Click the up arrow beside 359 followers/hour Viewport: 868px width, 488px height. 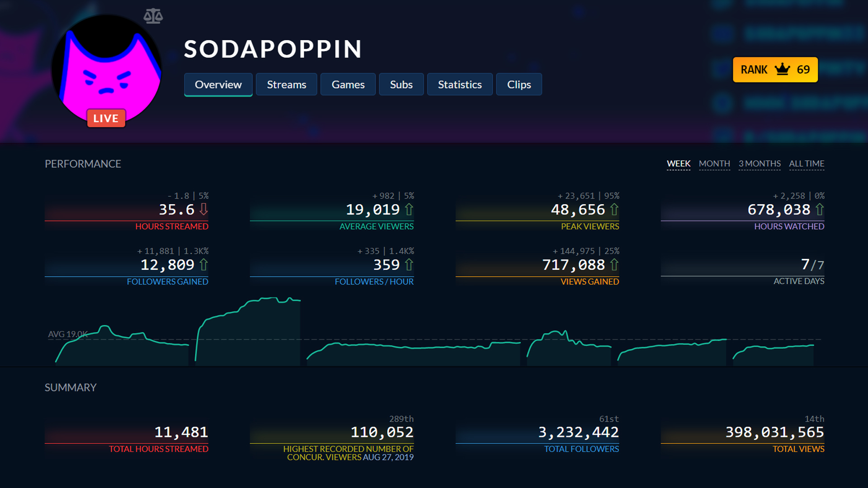click(409, 264)
